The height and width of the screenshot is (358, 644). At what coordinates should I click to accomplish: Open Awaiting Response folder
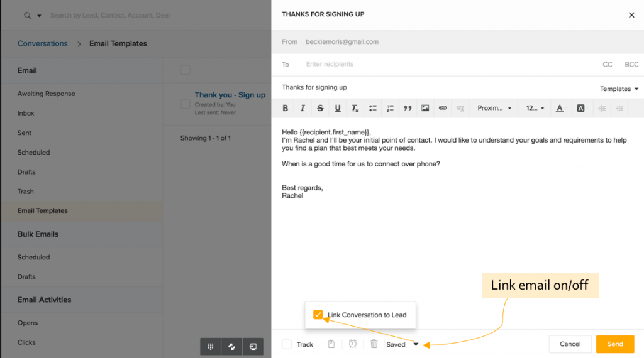tap(46, 94)
